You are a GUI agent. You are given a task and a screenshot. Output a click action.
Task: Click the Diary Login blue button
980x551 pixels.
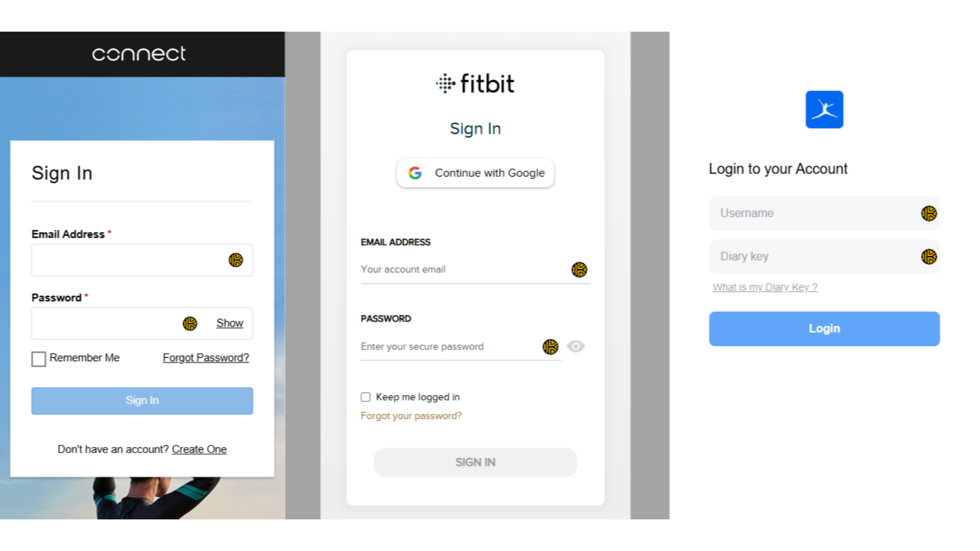[824, 329]
